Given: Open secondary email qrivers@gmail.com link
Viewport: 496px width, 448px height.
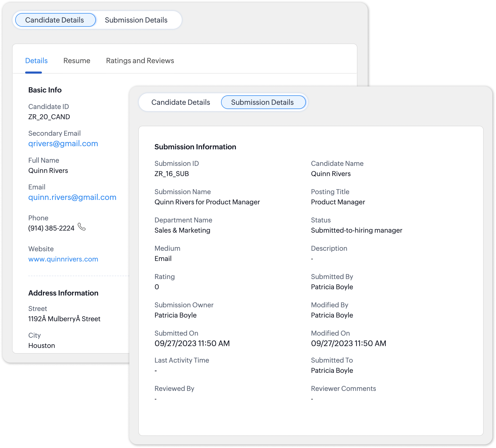Looking at the screenshot, I should (x=63, y=144).
